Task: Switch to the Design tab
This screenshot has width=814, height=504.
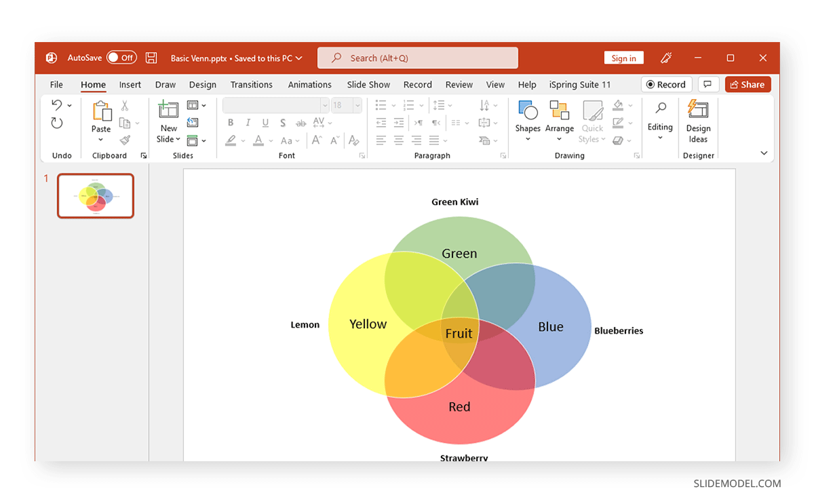Action: click(203, 85)
